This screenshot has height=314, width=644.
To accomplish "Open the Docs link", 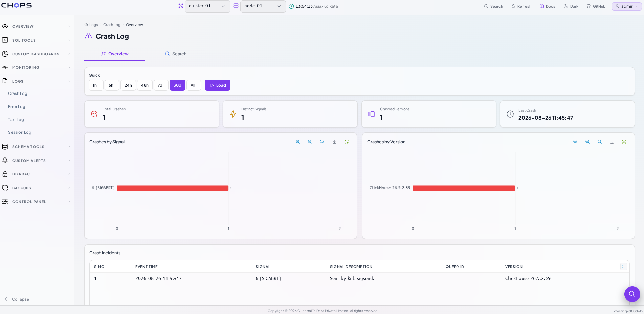I will point(547,6).
